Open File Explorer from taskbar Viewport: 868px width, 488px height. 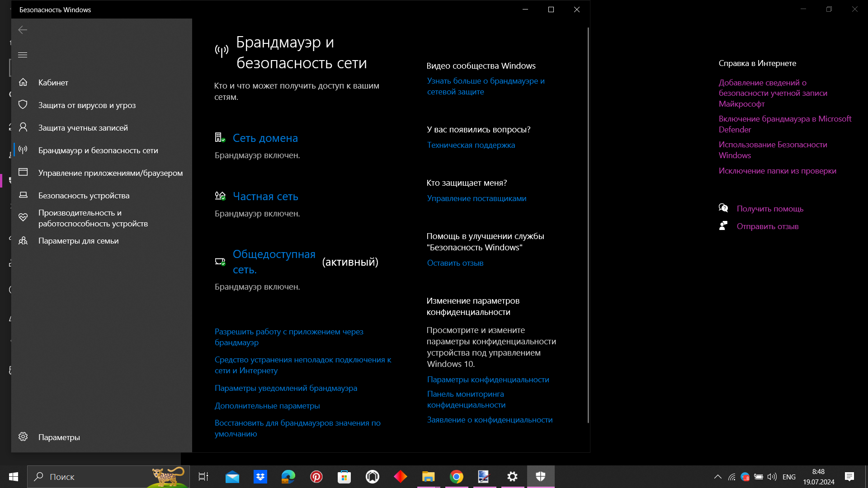[429, 477]
